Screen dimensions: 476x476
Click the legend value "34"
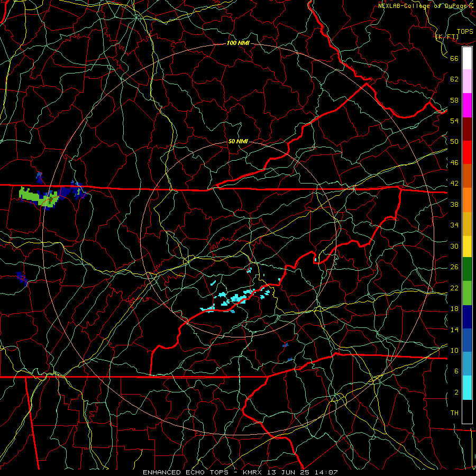click(454, 225)
